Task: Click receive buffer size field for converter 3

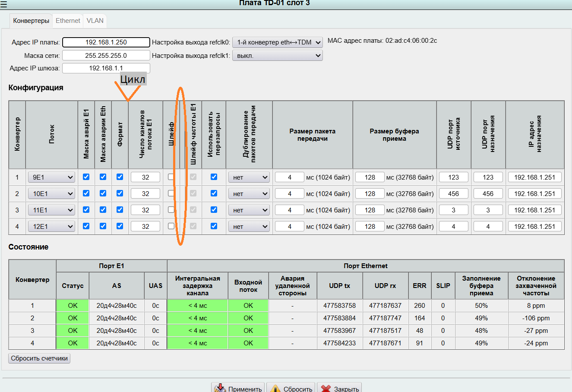Action: (x=370, y=210)
